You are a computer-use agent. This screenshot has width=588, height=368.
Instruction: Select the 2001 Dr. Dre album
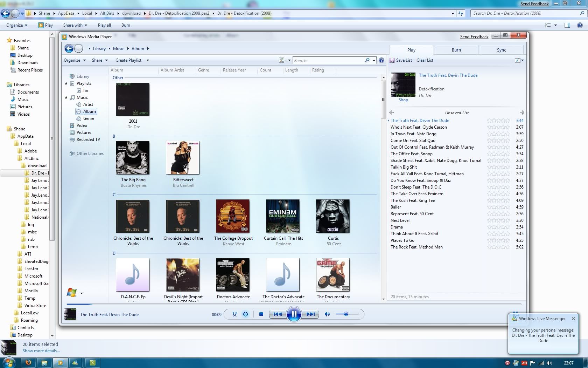(x=133, y=99)
